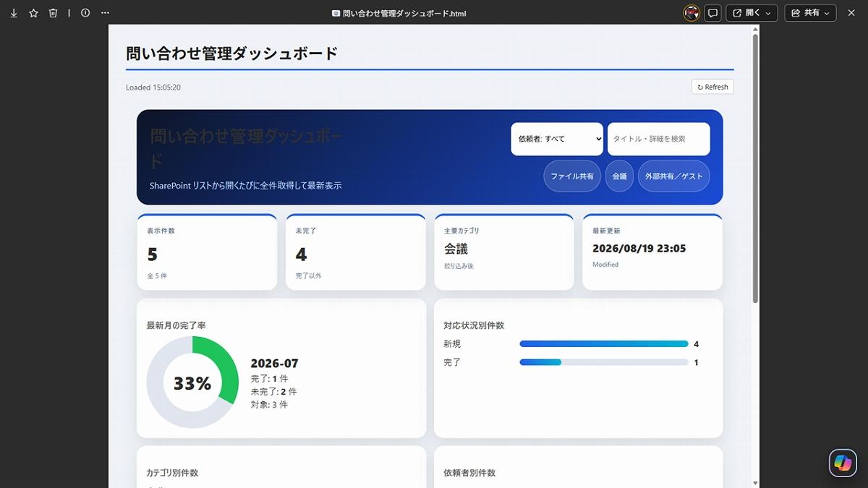This screenshot has height=488, width=868.
Task: Toggle the ファイル共有 filter chip
Action: [572, 176]
